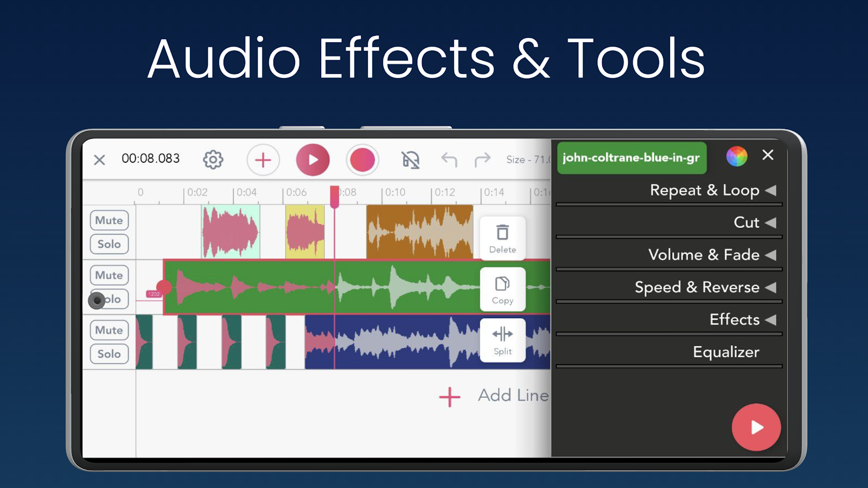Open the clip color picker wheel
This screenshot has width=868, height=488.
pyautogui.click(x=737, y=156)
